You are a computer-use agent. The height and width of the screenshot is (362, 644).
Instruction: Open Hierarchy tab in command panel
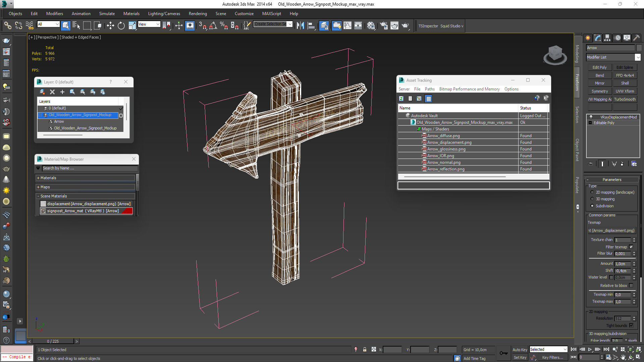[607, 38]
